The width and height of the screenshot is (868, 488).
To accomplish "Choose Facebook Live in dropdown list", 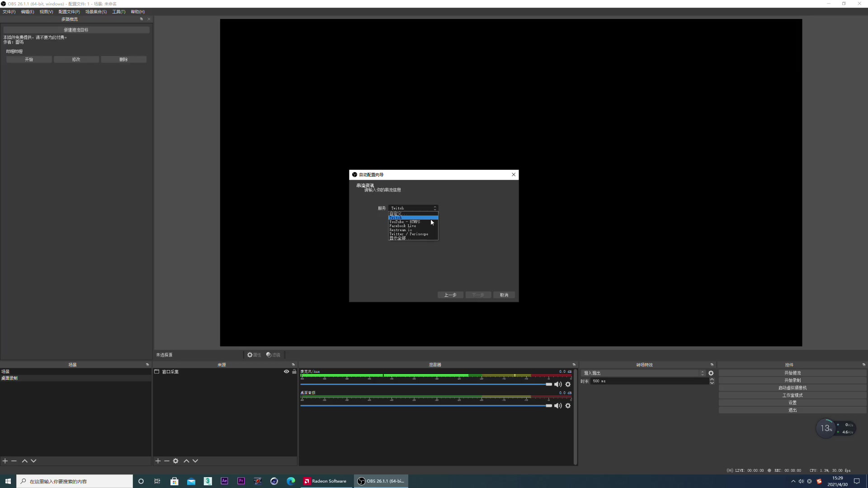I will pyautogui.click(x=402, y=226).
